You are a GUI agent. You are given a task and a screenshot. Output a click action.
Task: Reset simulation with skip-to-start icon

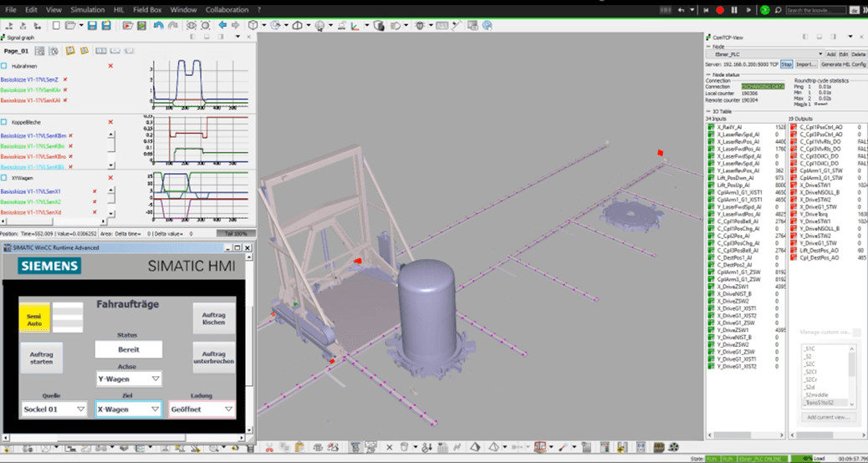tap(707, 10)
